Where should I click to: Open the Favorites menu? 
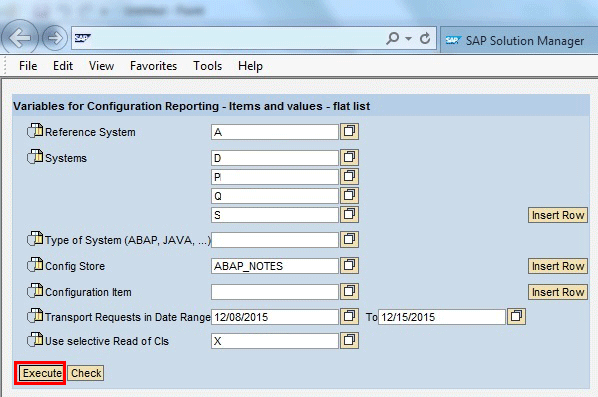[x=153, y=66]
